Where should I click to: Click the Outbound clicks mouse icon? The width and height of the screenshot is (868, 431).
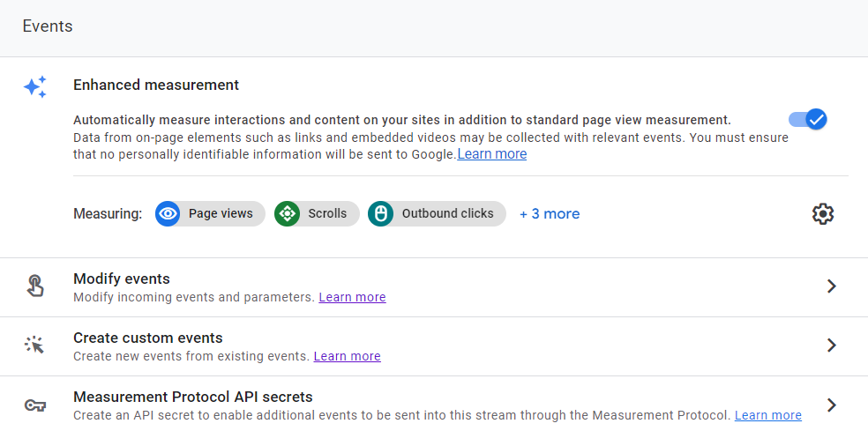pos(380,213)
